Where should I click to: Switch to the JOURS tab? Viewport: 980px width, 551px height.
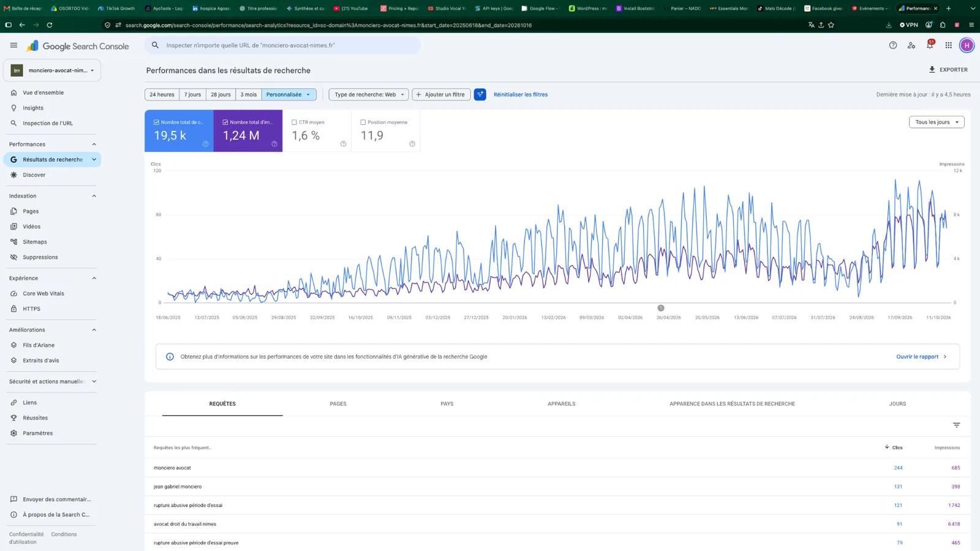pos(898,404)
